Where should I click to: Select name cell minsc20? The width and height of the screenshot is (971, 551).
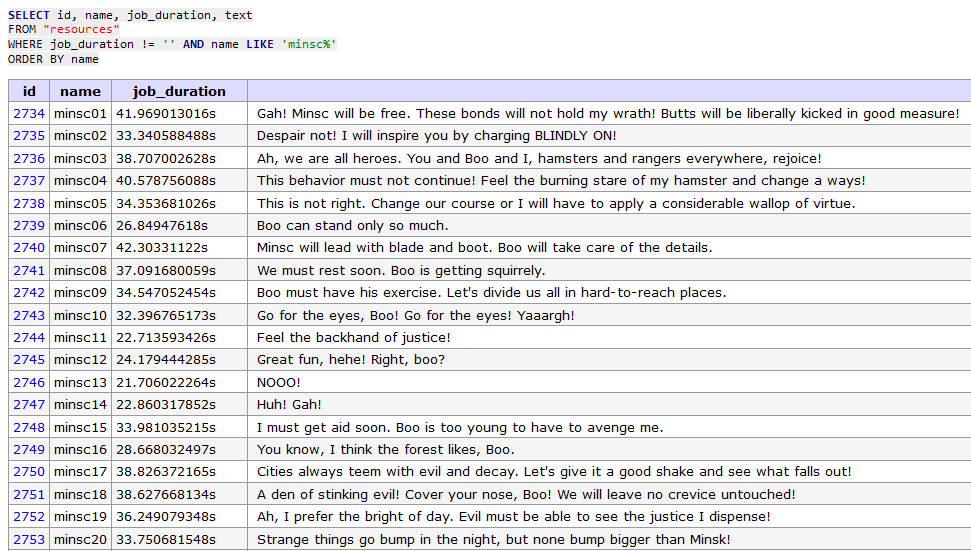pyautogui.click(x=81, y=540)
